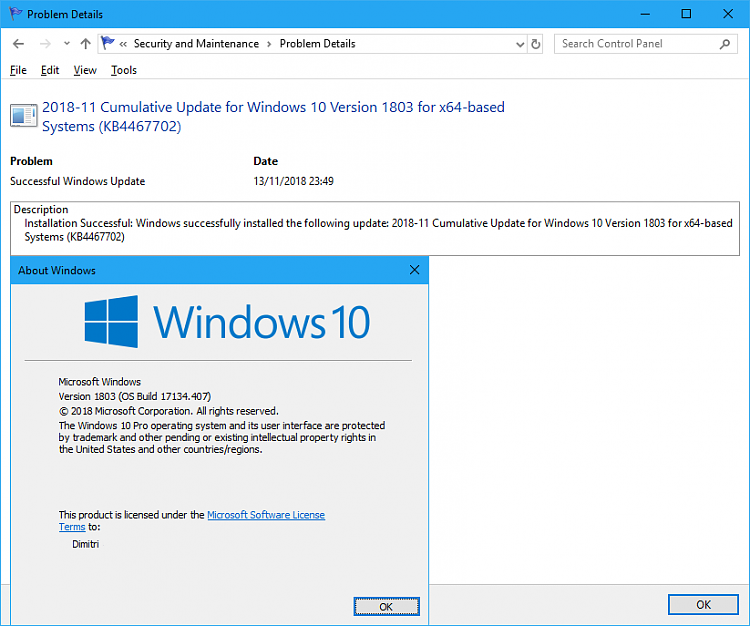The width and height of the screenshot is (750, 626).
Task: Click Problem Details breadcrumb
Action: 318,44
